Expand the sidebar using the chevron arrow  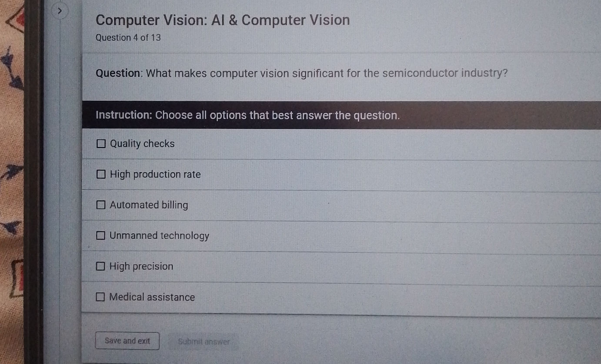(x=61, y=10)
